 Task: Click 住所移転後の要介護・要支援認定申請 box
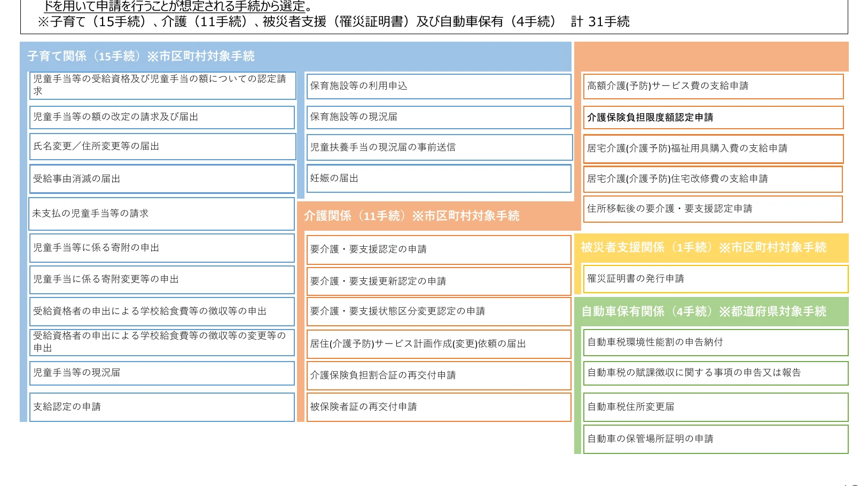[713, 209]
